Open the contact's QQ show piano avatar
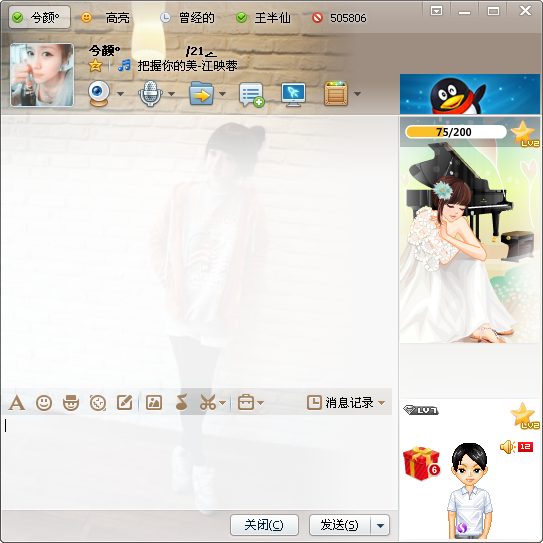 tap(470, 244)
